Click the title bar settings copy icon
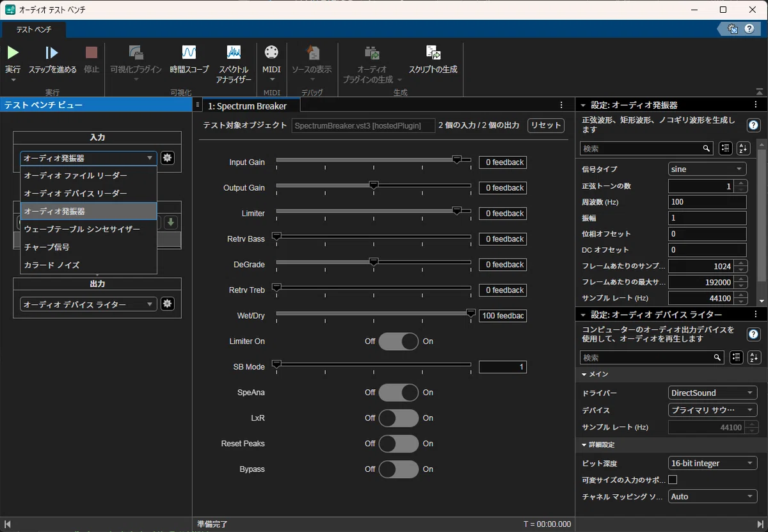Image resolution: width=768 pixels, height=532 pixels. coord(733,29)
